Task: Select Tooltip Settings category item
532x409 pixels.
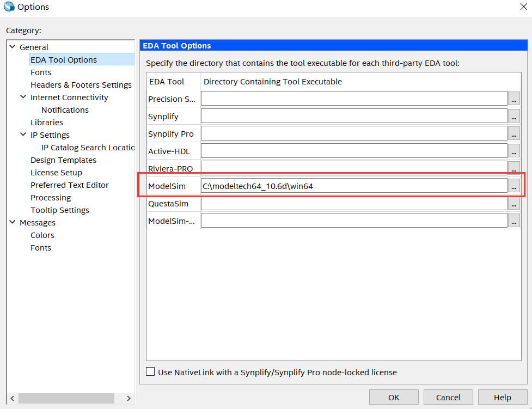Action: pos(60,210)
